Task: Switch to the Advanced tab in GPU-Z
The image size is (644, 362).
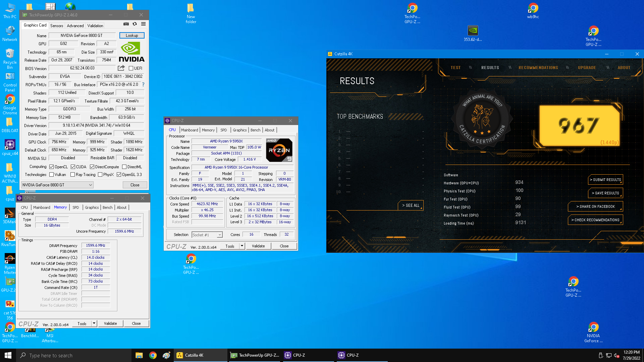Action: (75, 26)
